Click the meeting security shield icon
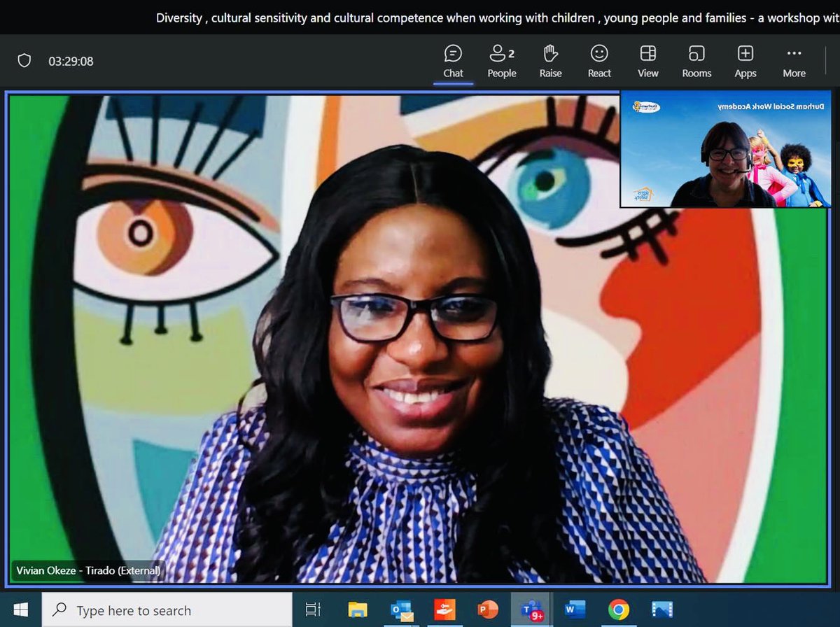 point(24,61)
